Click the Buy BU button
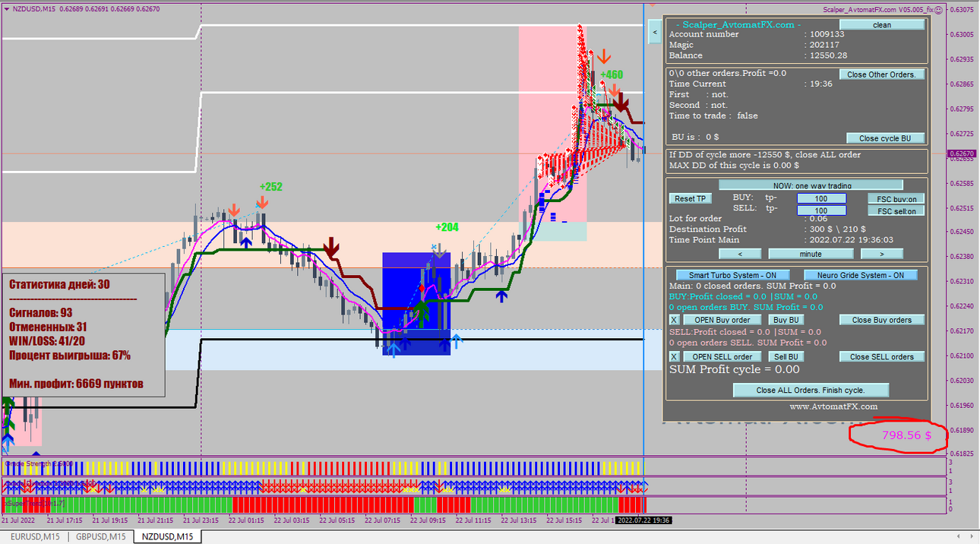Screen dimensions: 980x544 [786, 320]
